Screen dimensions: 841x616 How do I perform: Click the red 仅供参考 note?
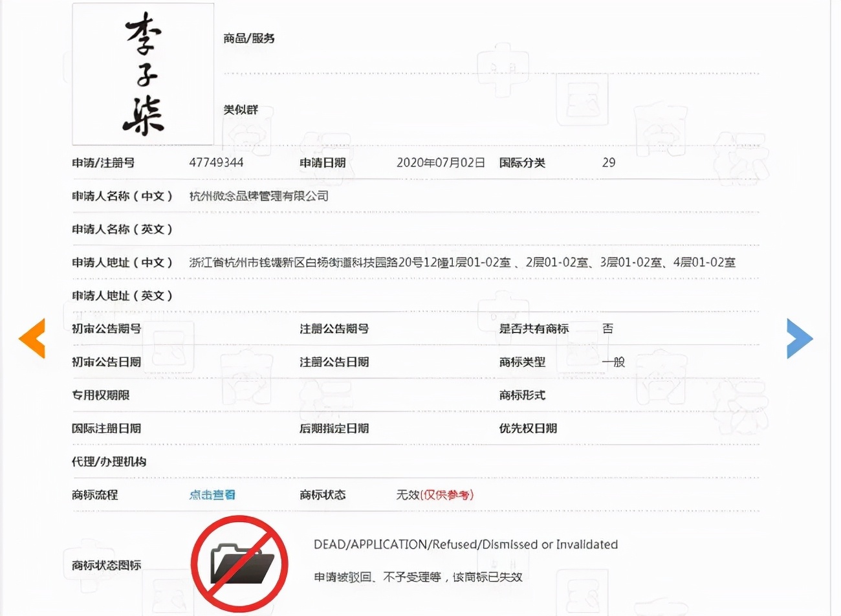447,495
